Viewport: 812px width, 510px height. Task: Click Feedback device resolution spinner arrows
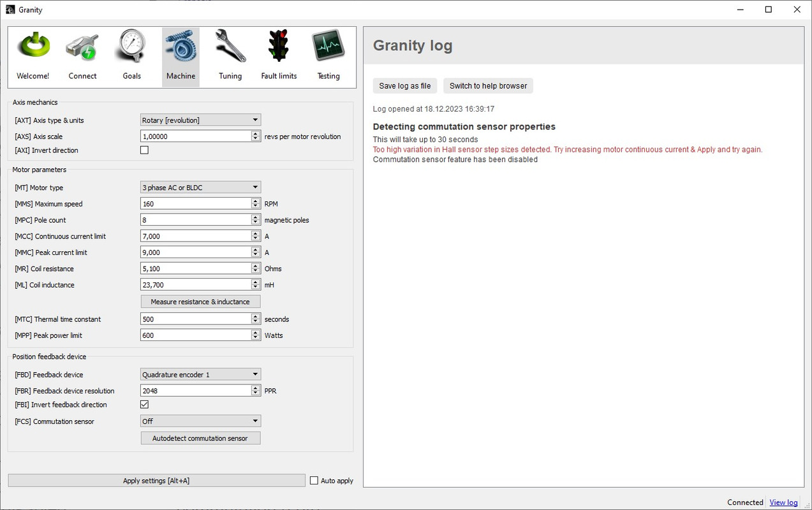256,391
